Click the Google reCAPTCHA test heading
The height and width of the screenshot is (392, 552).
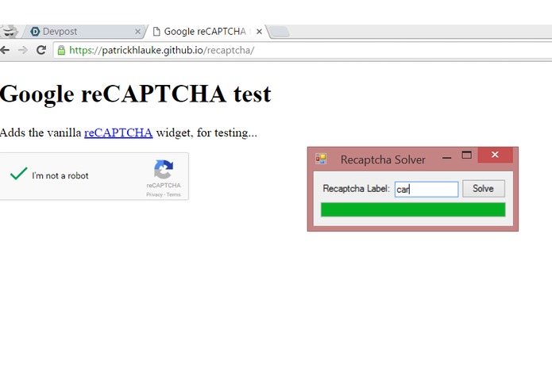click(x=136, y=94)
